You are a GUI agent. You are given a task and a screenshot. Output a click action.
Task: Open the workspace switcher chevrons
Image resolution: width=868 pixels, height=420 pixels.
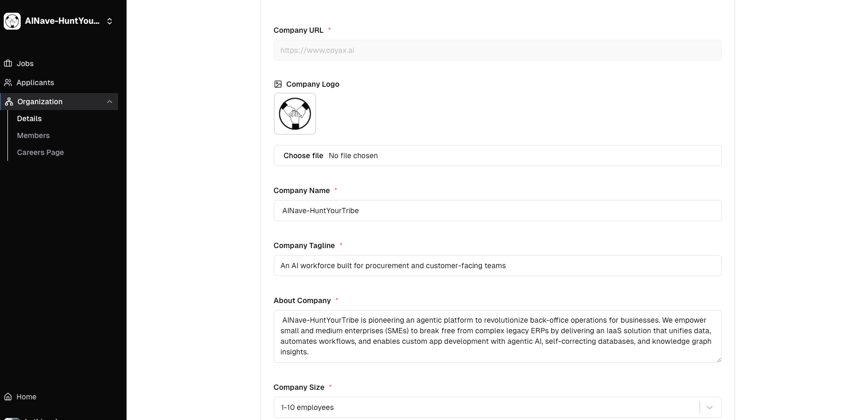tap(110, 21)
